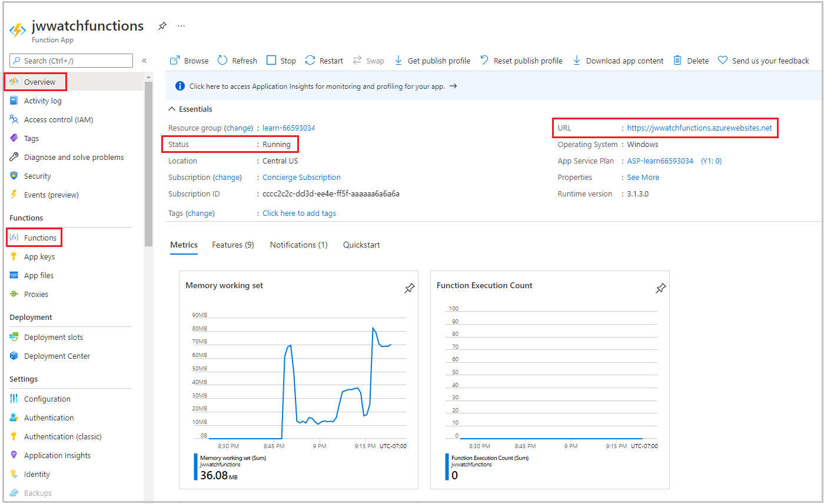Open the learn-66593034 resource group link
The image size is (824, 504).
point(288,128)
